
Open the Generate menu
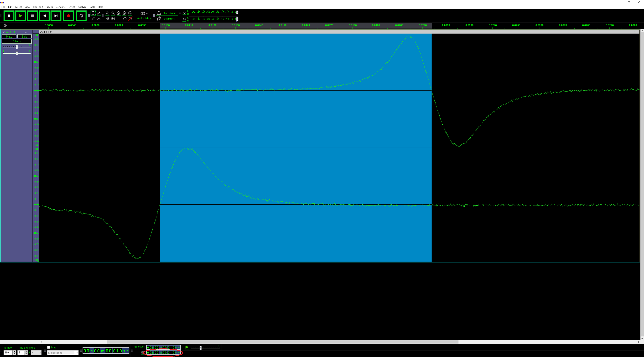(x=61, y=7)
